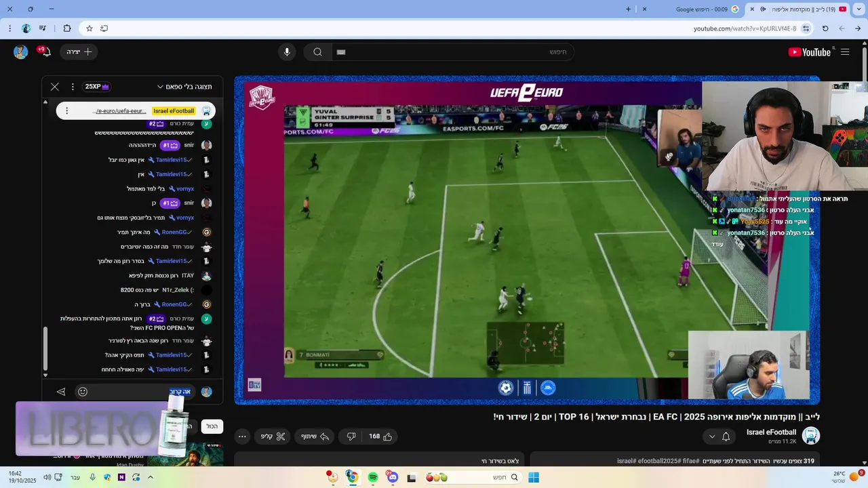Image resolution: width=868 pixels, height=488 pixels.
Task: Open the Israel eFootball channel name link
Action: point(772,432)
